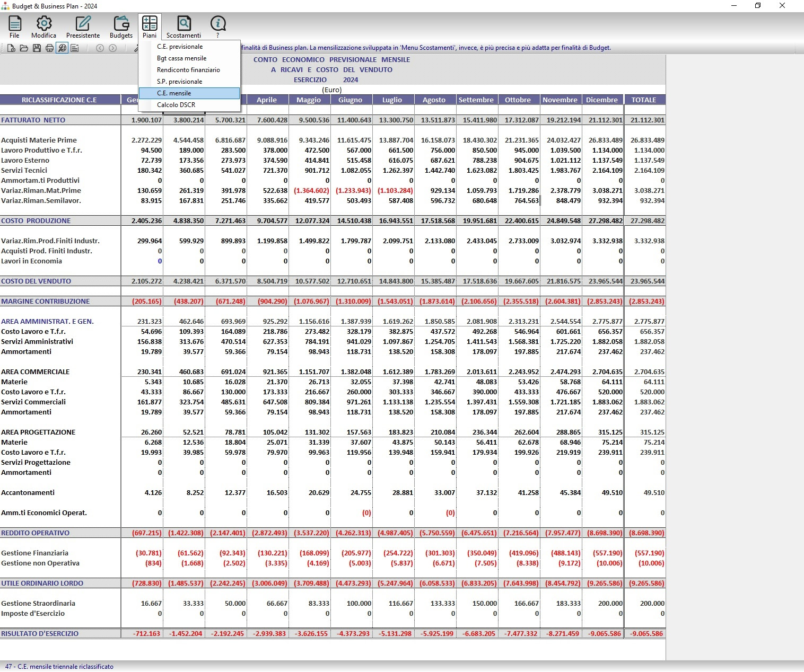Click the COSTO PRODUZIONE row label
Screen dimensions: 804x672
[x=36, y=221]
